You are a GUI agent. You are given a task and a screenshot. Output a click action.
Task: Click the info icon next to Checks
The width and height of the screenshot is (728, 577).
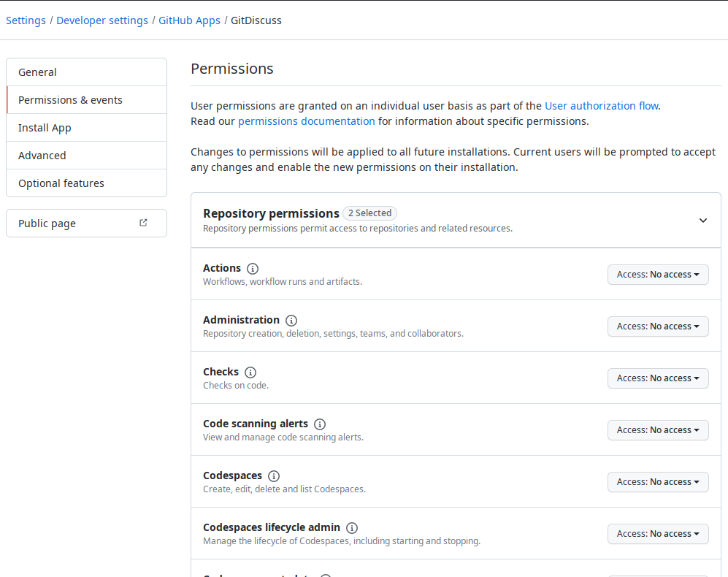[x=250, y=372]
